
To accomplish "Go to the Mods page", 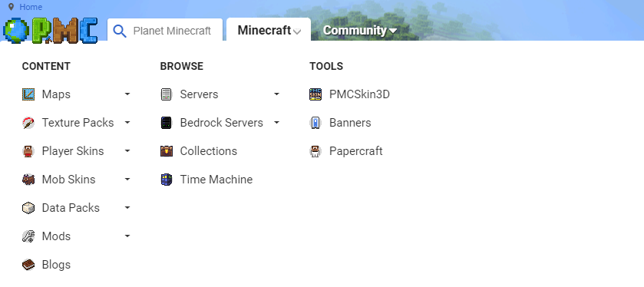I will [x=56, y=236].
